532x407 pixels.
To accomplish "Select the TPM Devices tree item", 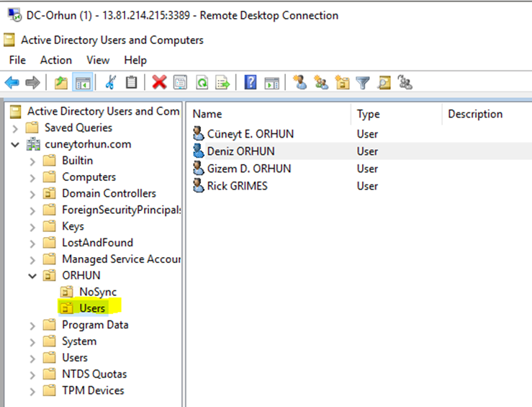I will (93, 390).
